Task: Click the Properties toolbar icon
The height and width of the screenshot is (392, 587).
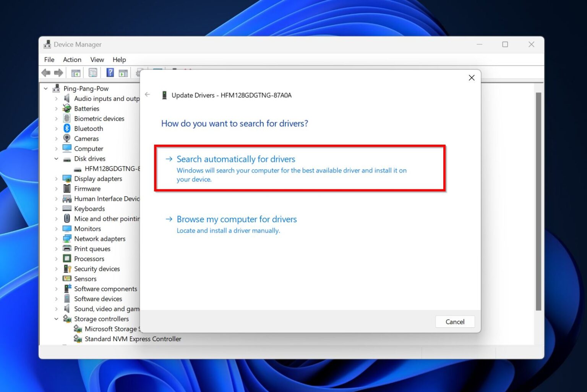Action: tap(92, 73)
